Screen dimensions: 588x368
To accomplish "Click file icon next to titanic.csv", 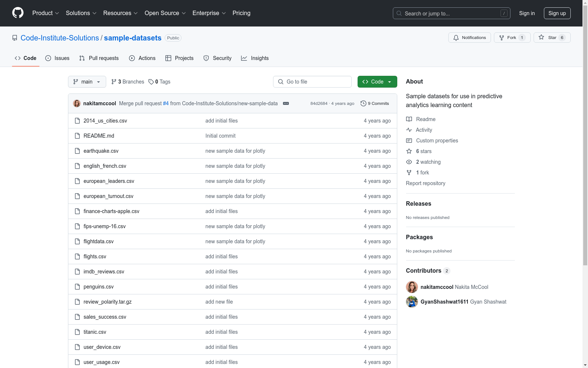I will pos(77,332).
